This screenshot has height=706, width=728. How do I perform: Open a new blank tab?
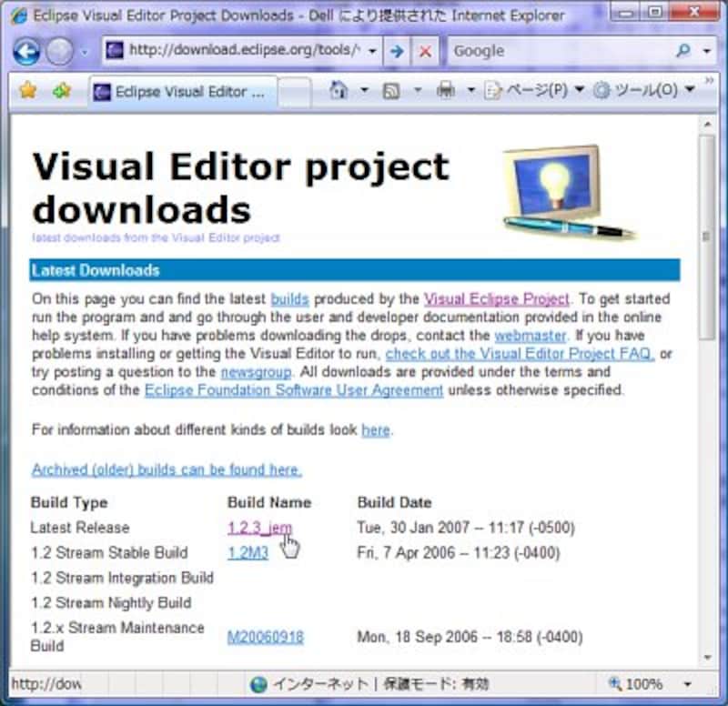point(294,92)
